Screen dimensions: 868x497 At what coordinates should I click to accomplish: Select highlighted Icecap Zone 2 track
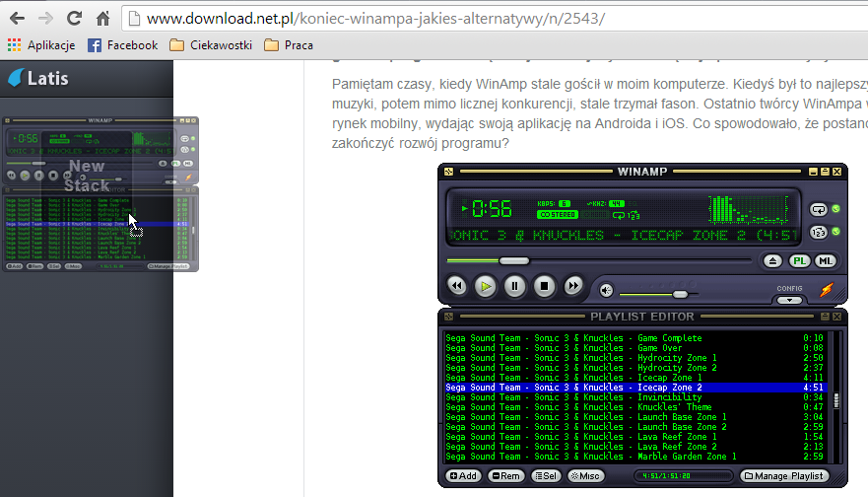(634, 388)
